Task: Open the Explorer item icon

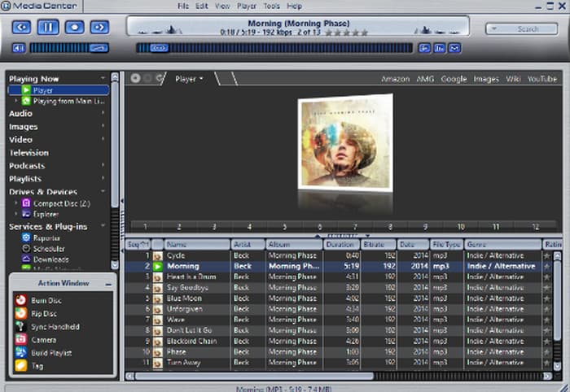Action: click(x=26, y=214)
